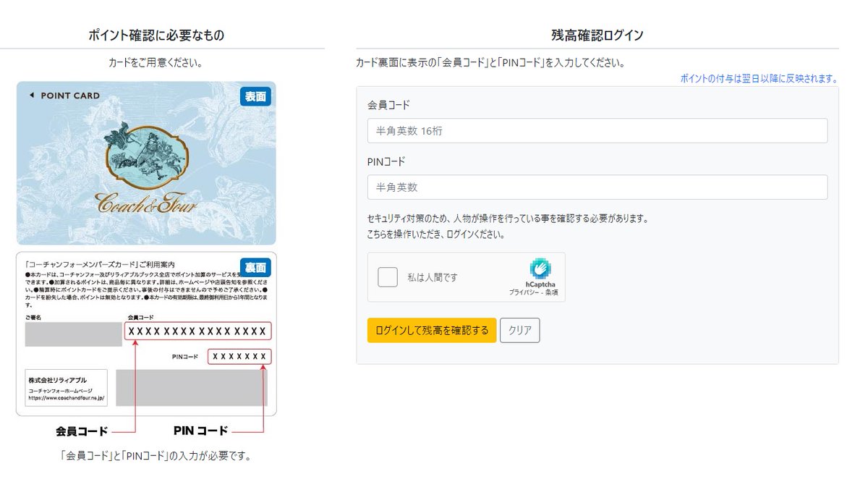
Task: Click the 裏面 badge on the card back
Action: [257, 266]
